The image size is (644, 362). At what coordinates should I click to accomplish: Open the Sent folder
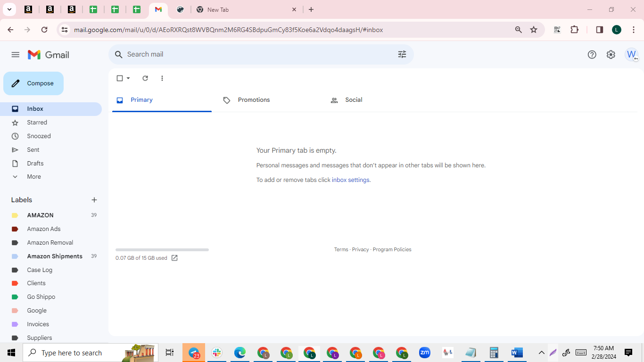click(x=51, y=150)
